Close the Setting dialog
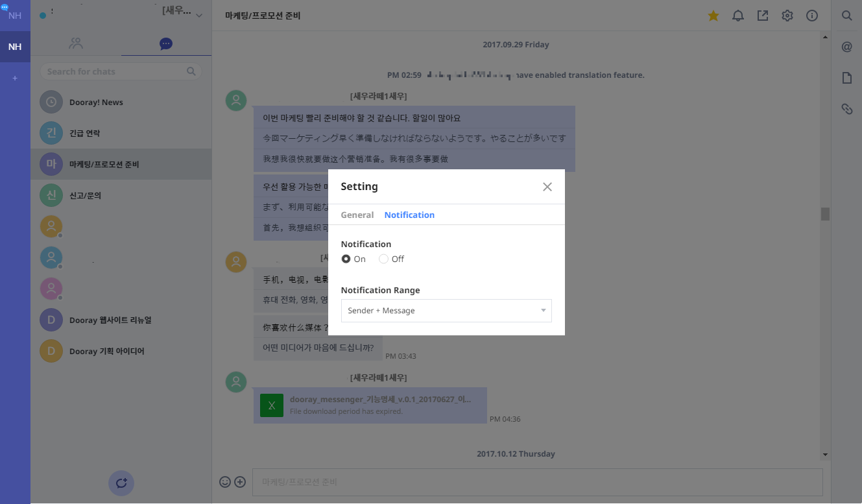 click(547, 187)
